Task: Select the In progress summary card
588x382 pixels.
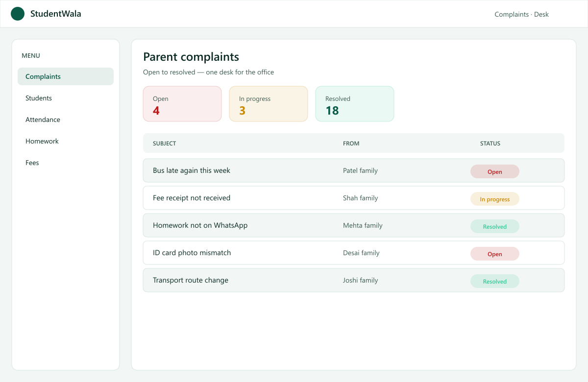Action: [x=269, y=104]
